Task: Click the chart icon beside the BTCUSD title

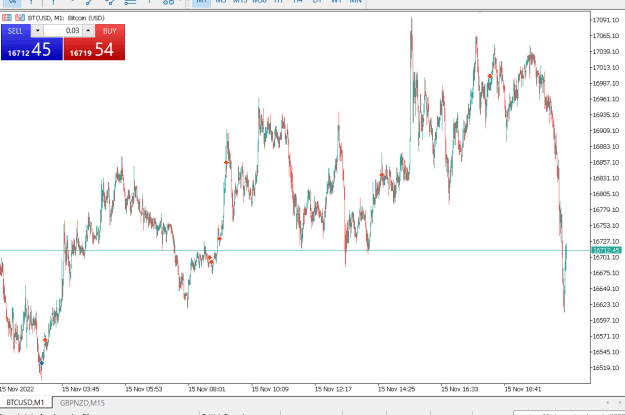Action: [x=20, y=18]
